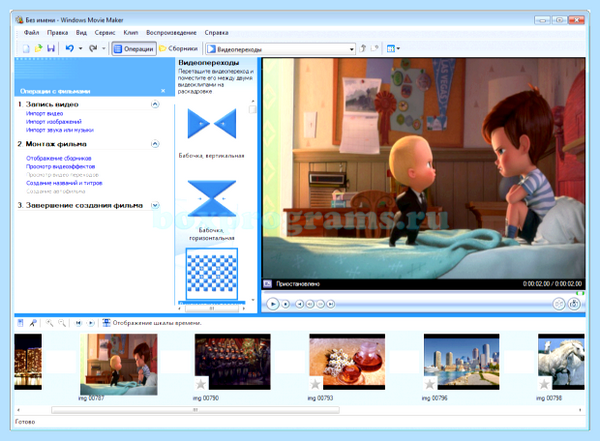
Task: Collapse the Монтаж фильма section
Action: pos(155,144)
